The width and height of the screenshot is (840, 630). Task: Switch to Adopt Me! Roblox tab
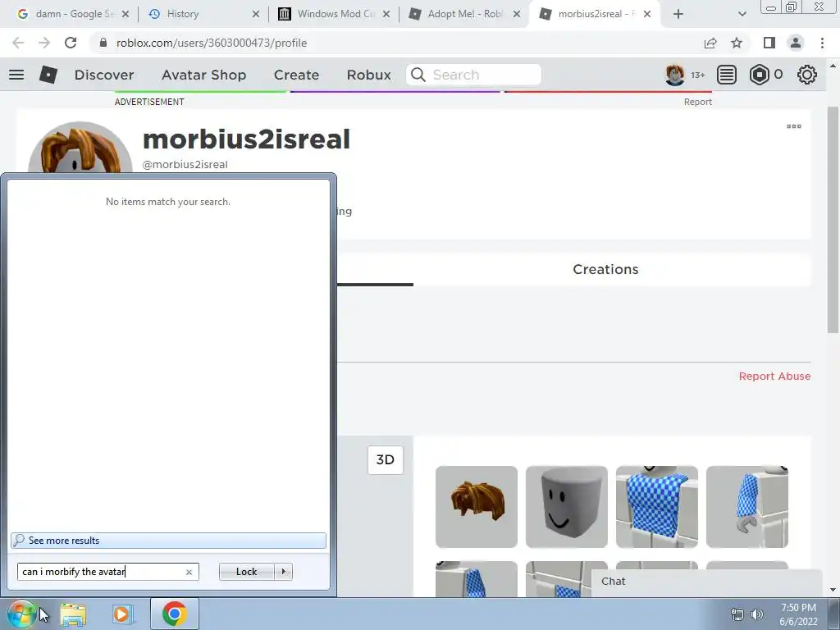464,14
